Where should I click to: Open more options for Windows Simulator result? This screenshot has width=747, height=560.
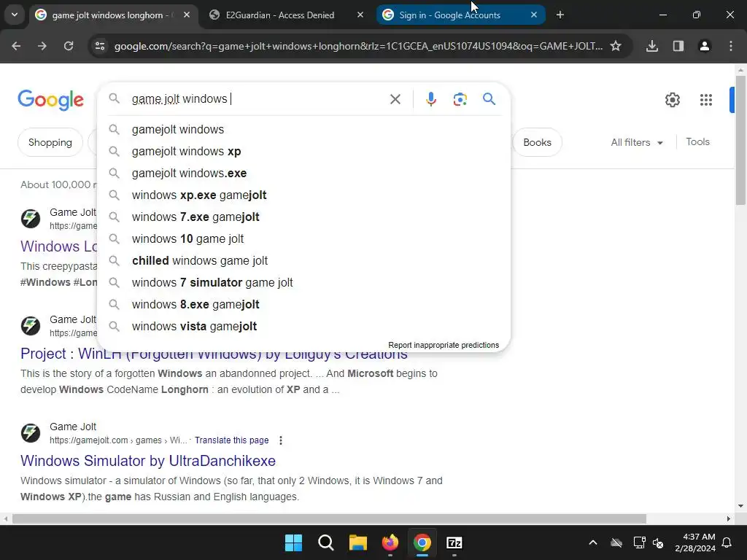281,440
